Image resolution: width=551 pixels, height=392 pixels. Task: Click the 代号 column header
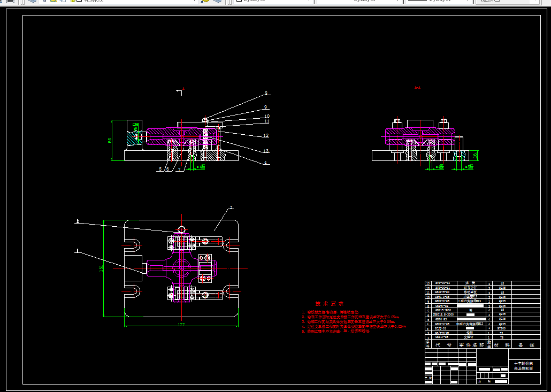point(444,345)
